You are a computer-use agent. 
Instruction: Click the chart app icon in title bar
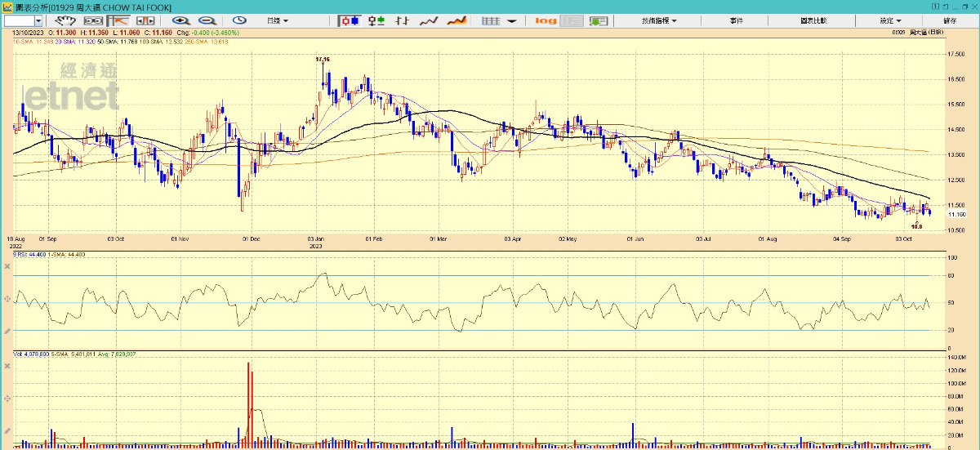click(7, 7)
